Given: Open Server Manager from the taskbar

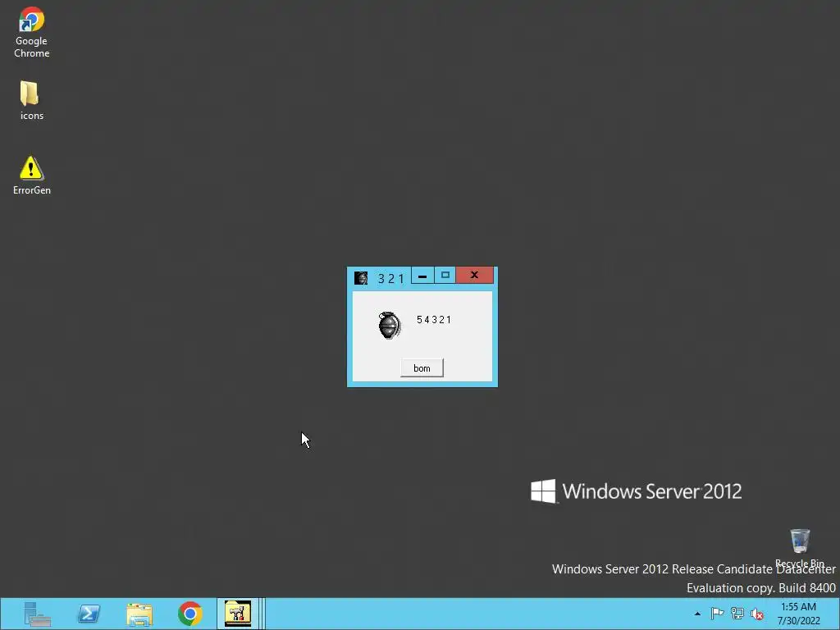Looking at the screenshot, I should (x=37, y=614).
